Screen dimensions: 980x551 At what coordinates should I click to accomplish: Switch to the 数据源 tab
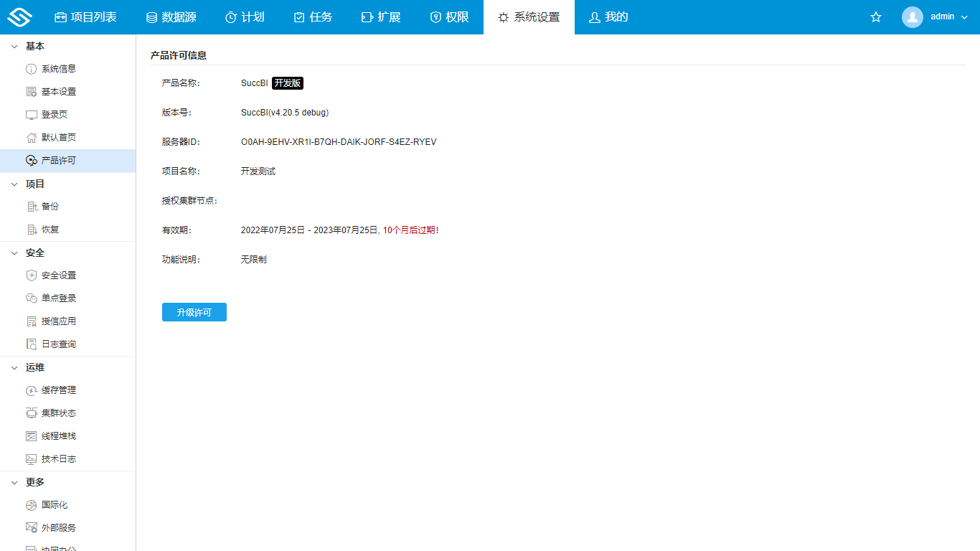click(171, 17)
